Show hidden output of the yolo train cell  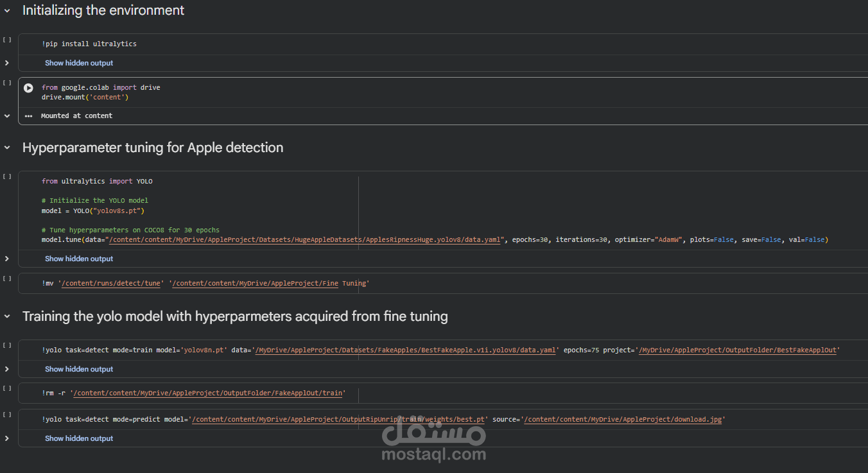[79, 369]
